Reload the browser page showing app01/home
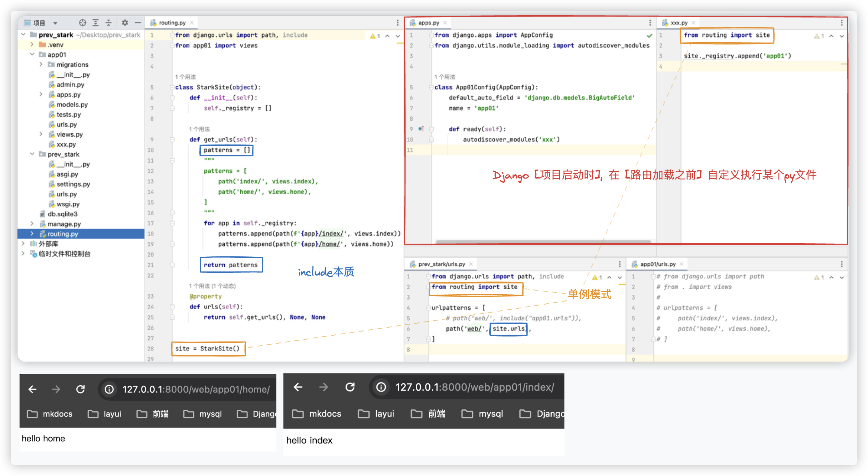 point(80,389)
